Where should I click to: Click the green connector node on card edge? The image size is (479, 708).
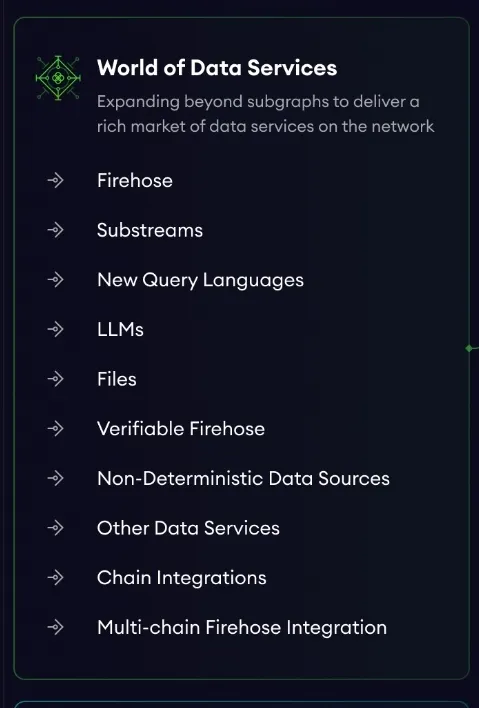pyautogui.click(x=470, y=348)
